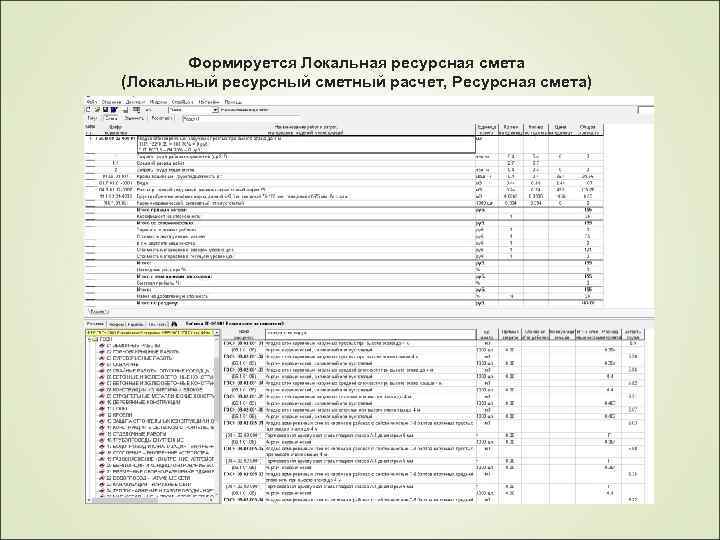Click the Итого по расценке row
The width and height of the screenshot is (720, 540).
pos(344,303)
